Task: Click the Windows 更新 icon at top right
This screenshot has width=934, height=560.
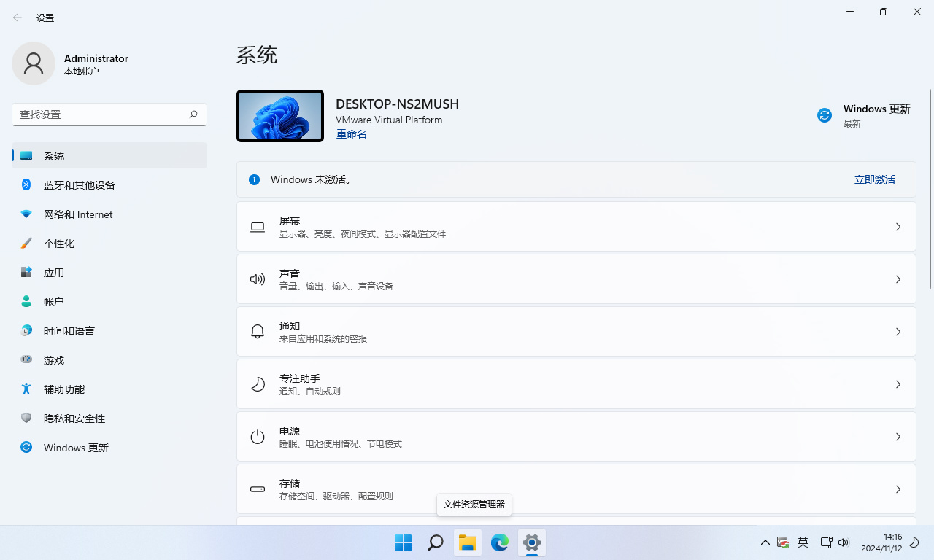Action: [825, 115]
